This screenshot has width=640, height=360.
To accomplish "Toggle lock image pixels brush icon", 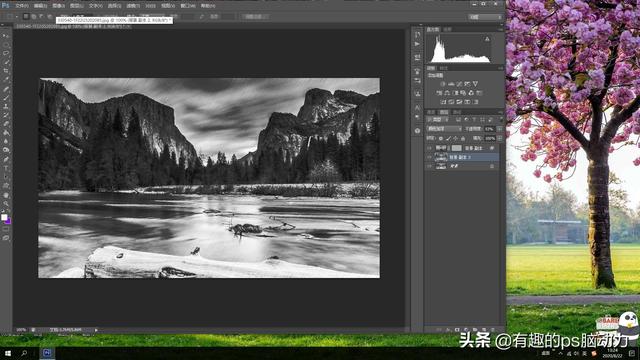I will pos(449,138).
